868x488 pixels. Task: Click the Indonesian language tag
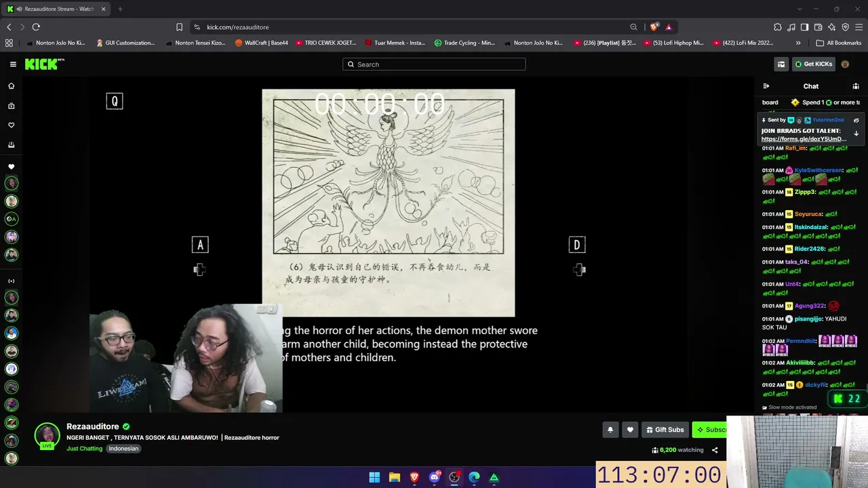[x=123, y=449]
